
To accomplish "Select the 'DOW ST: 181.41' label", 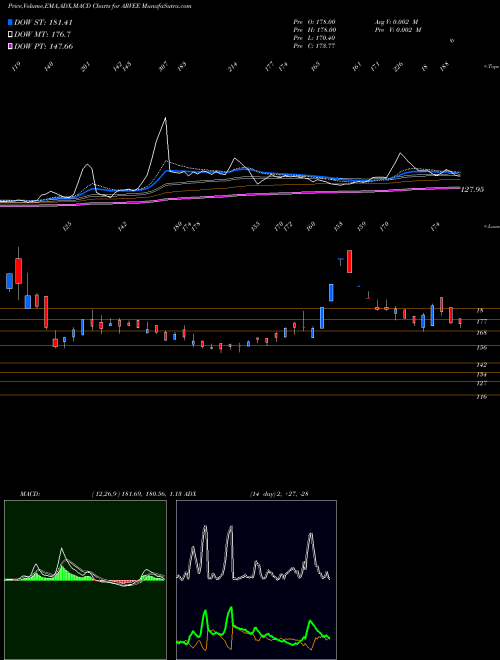I will coord(43,22).
